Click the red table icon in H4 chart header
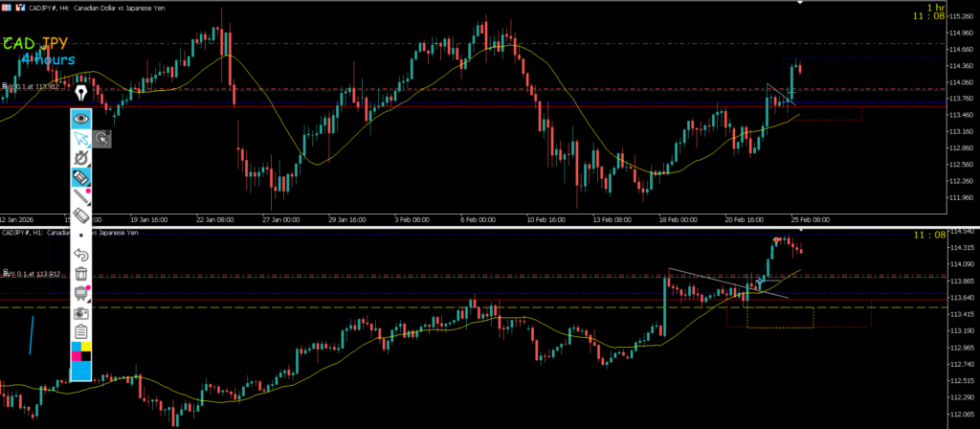The image size is (980, 429). pos(7,8)
